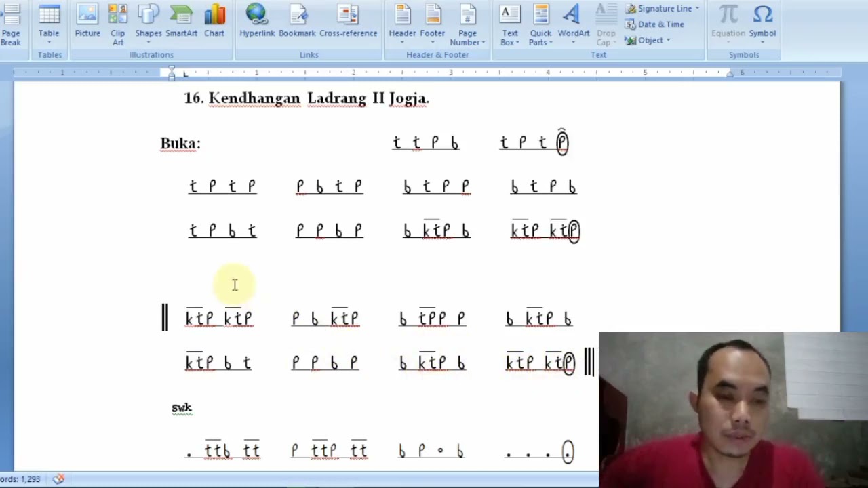This screenshot has height=488, width=868.
Task: Click the 'swk' label in document
Action: (x=182, y=407)
